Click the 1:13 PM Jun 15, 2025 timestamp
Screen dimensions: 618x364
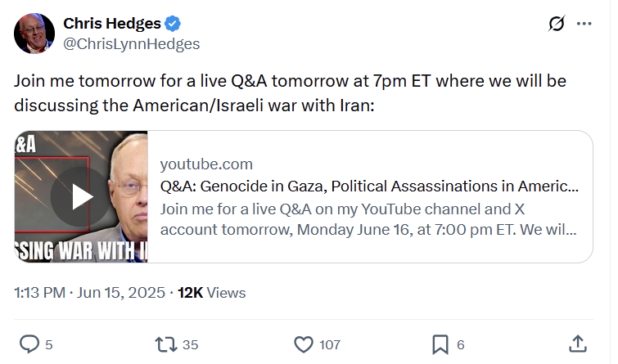[x=89, y=293]
